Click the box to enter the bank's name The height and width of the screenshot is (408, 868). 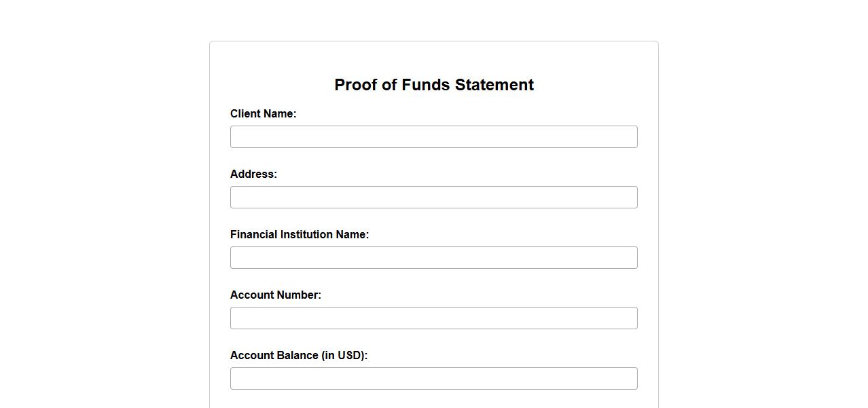[433, 257]
